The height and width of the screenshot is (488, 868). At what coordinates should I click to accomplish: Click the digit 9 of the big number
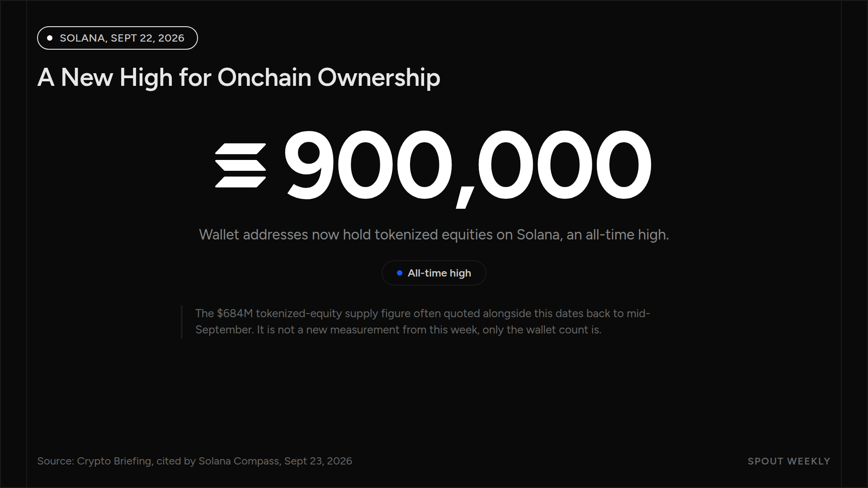(x=310, y=165)
